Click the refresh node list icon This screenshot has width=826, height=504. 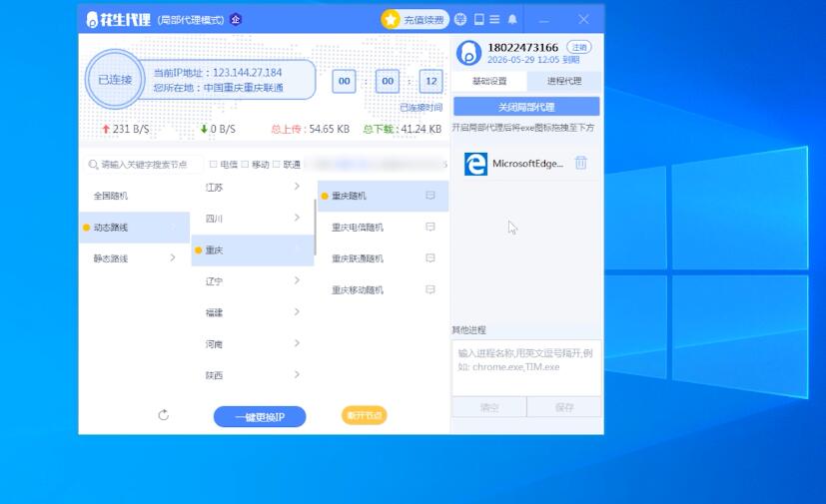pyautogui.click(x=164, y=415)
